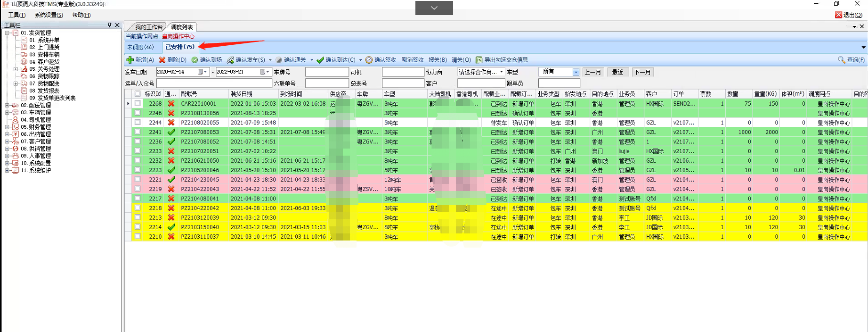Click the 确认通关 toolbar icon
The width and height of the screenshot is (868, 332).
(x=279, y=60)
